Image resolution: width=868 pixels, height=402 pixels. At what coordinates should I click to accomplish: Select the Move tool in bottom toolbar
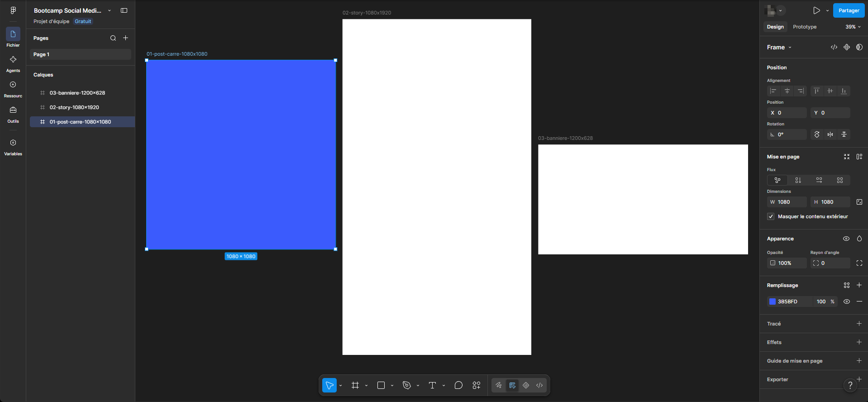(x=329, y=385)
